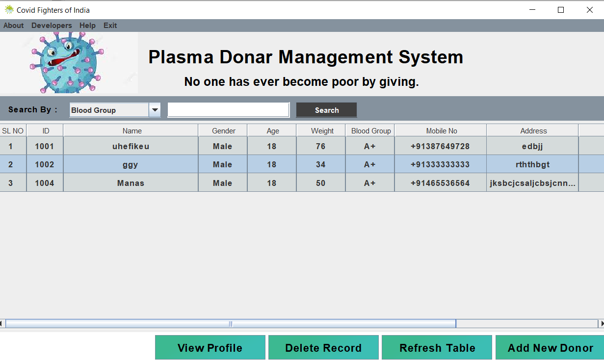The height and width of the screenshot is (364, 604).
Task: Click View Profile button
Action: click(x=210, y=347)
